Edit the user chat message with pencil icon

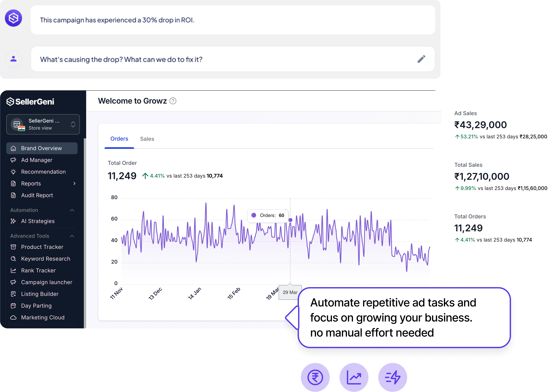(x=422, y=59)
